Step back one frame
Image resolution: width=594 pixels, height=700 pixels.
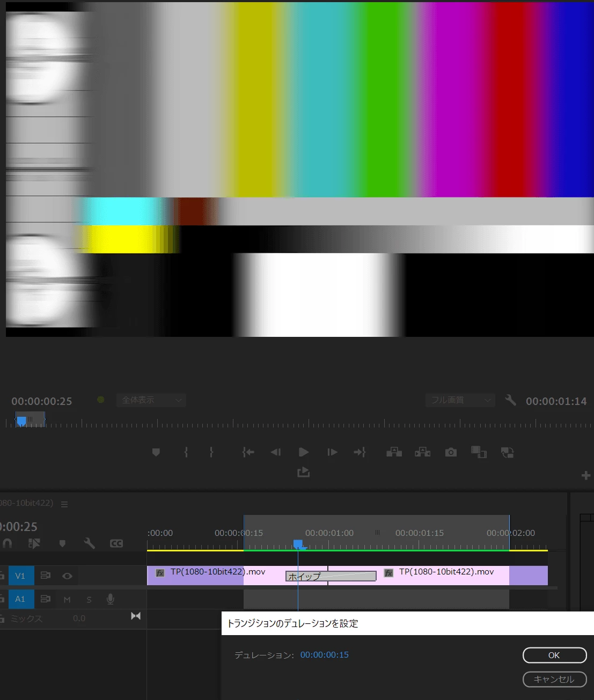[276, 452]
